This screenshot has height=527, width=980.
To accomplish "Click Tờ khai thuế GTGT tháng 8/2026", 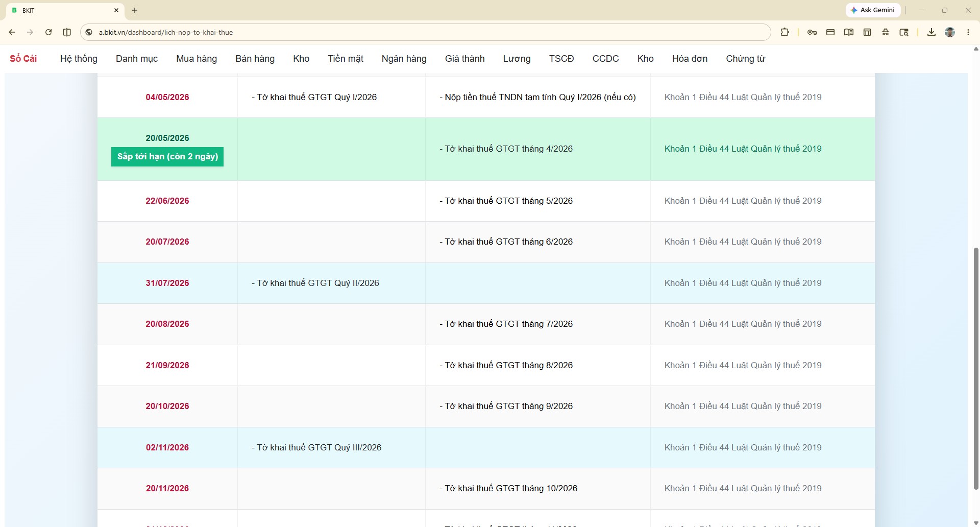I will (506, 365).
